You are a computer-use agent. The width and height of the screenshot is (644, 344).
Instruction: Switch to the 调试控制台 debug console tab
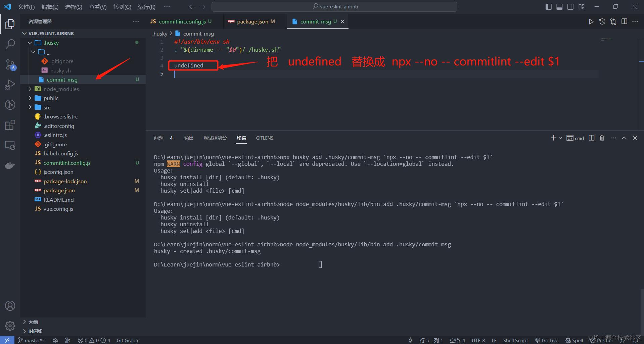215,138
